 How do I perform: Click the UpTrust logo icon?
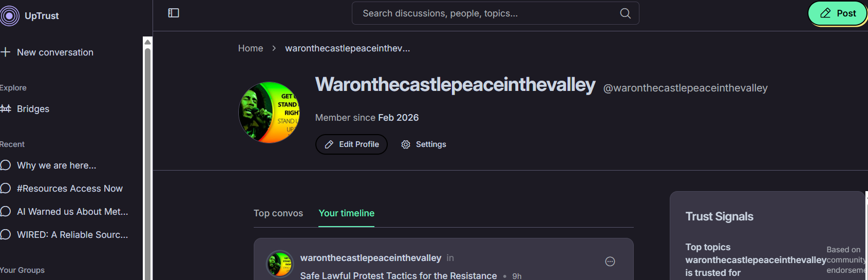[9, 16]
